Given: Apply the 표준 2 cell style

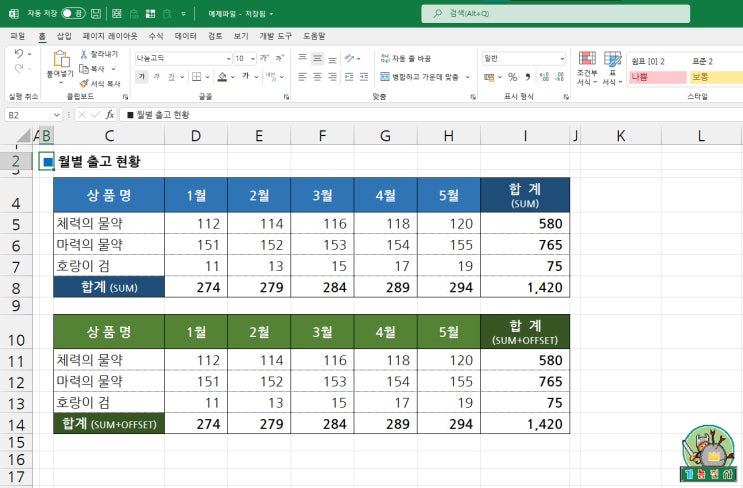Looking at the screenshot, I should 716,61.
